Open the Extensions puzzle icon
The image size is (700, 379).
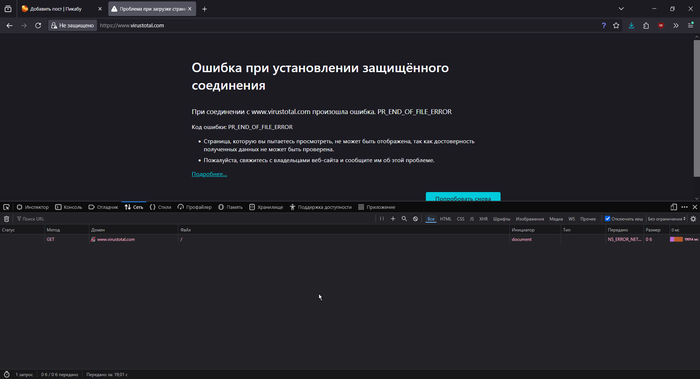point(646,25)
